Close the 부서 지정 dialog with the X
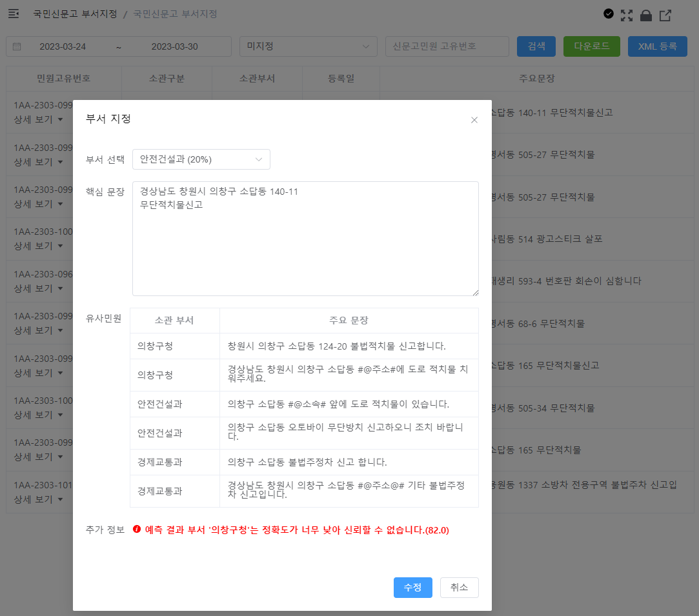This screenshot has height=616, width=699. point(474,120)
